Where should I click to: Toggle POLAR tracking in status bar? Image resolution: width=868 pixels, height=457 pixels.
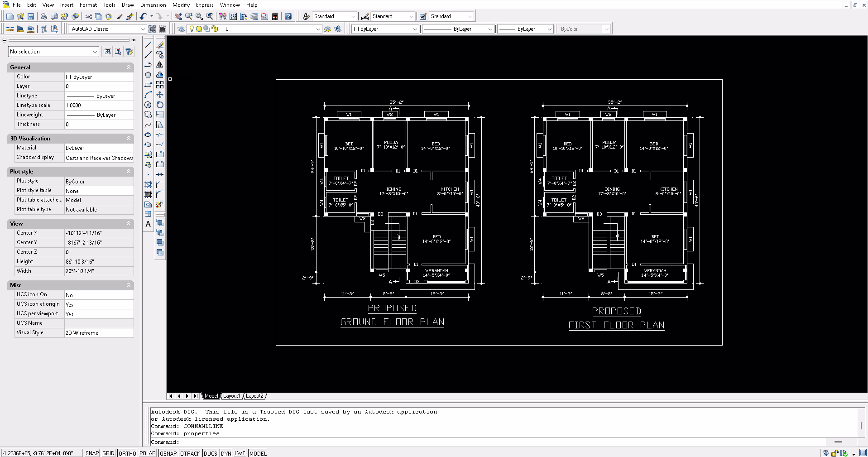[148, 453]
